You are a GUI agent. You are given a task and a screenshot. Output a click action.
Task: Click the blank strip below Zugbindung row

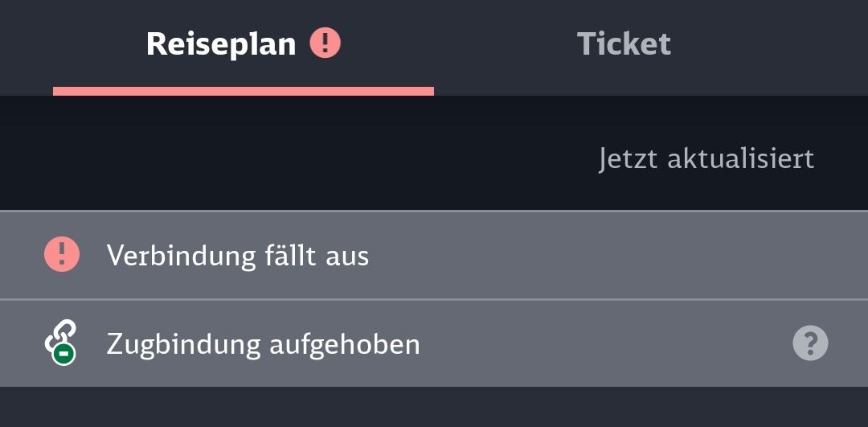tap(434, 407)
